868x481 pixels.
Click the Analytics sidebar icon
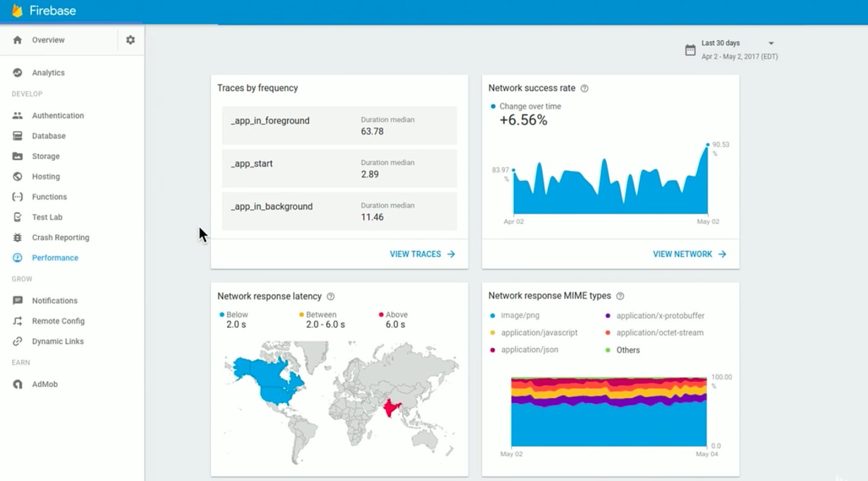(x=17, y=72)
